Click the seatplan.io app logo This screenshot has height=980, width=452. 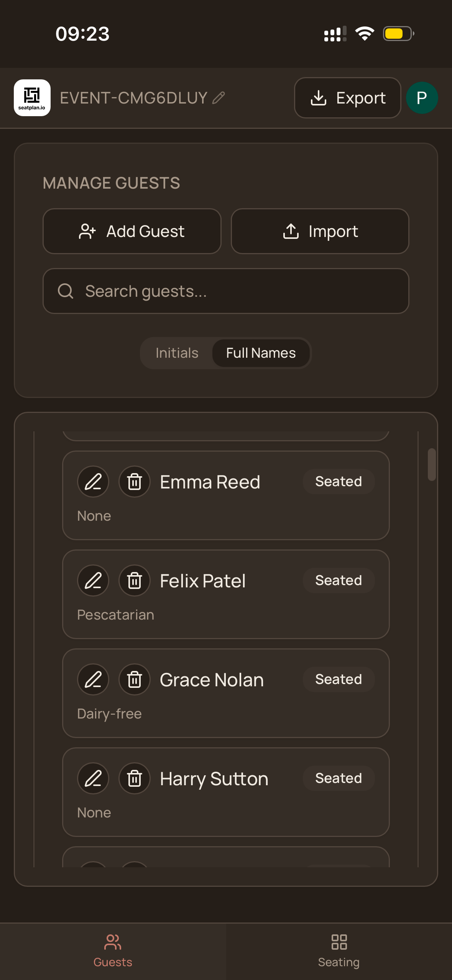(x=32, y=98)
